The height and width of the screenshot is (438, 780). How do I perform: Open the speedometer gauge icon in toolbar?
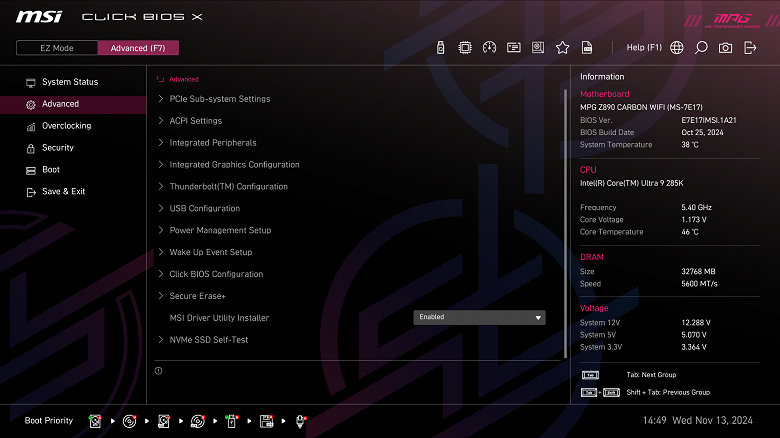pyautogui.click(x=489, y=47)
